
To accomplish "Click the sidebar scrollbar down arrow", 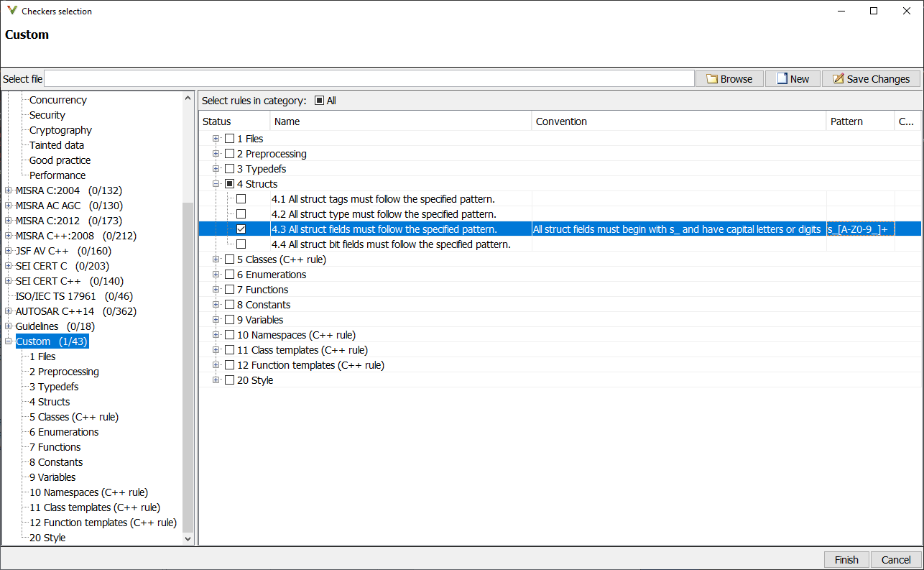I will (x=188, y=538).
